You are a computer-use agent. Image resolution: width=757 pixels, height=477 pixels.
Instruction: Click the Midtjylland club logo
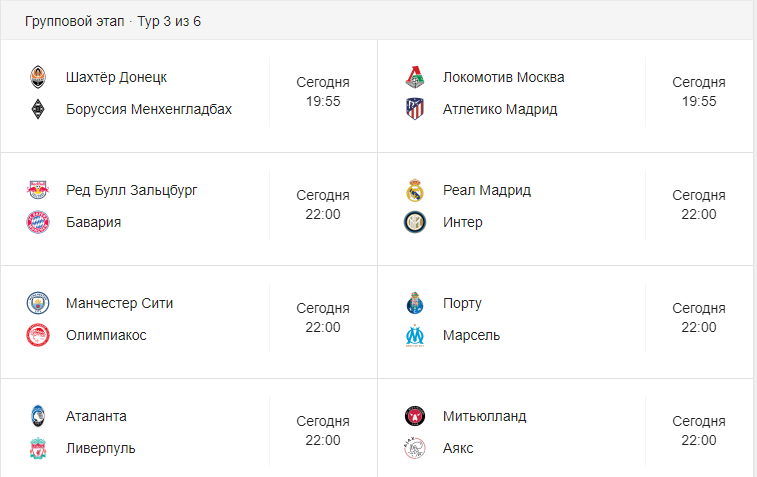415,416
